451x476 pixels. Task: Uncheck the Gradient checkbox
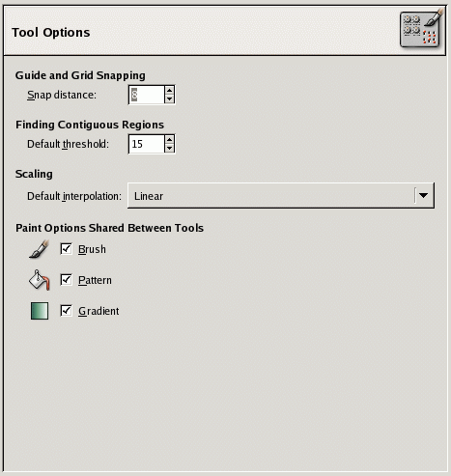(x=66, y=311)
